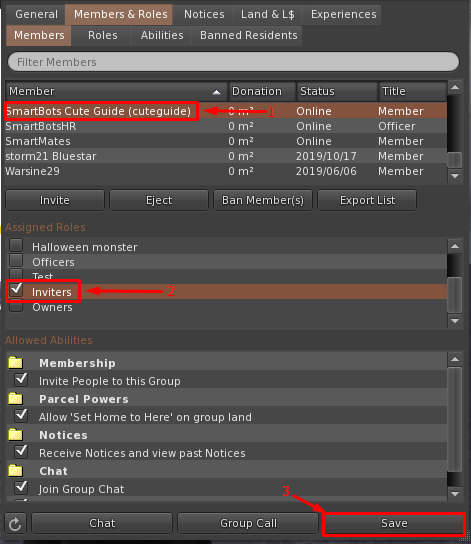Switch to the Roles sub-tab

click(x=103, y=35)
